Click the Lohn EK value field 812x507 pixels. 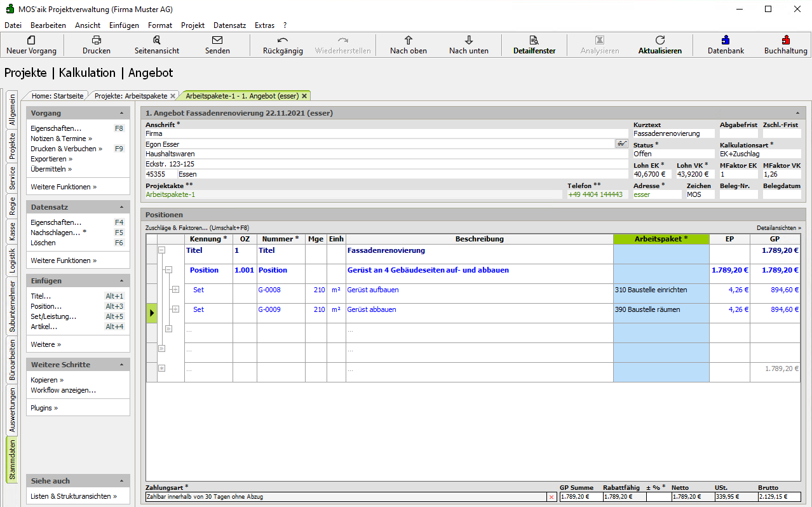point(653,174)
